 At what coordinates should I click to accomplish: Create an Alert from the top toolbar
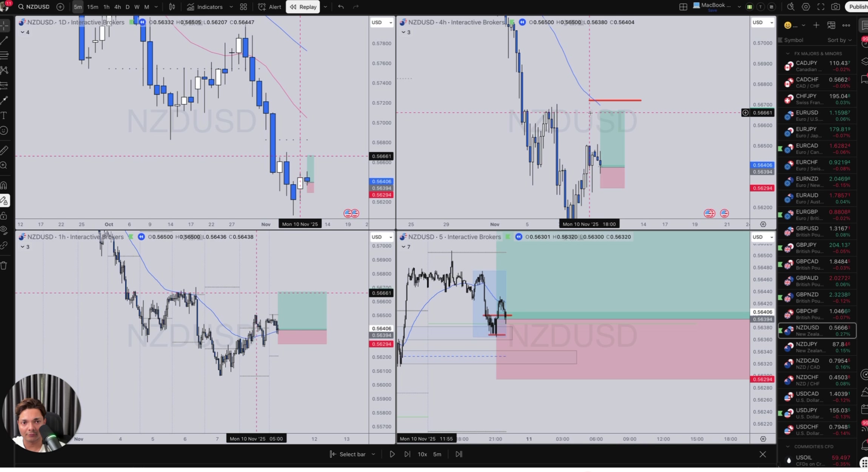click(x=270, y=7)
